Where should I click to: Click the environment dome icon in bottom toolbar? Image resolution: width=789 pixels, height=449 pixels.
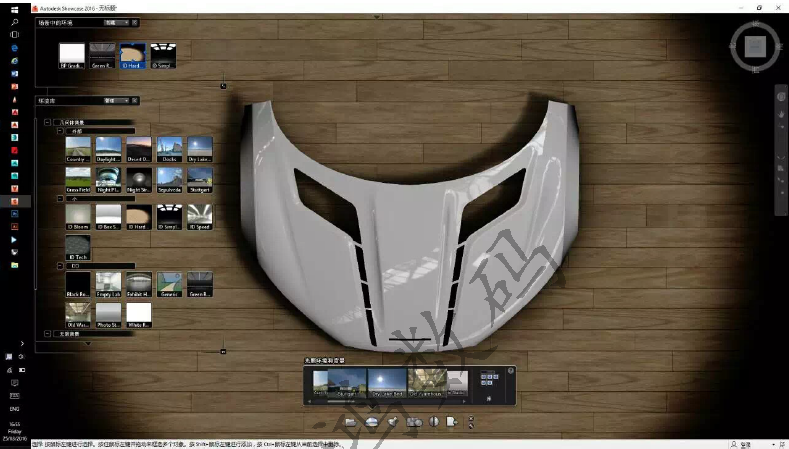pos(371,422)
